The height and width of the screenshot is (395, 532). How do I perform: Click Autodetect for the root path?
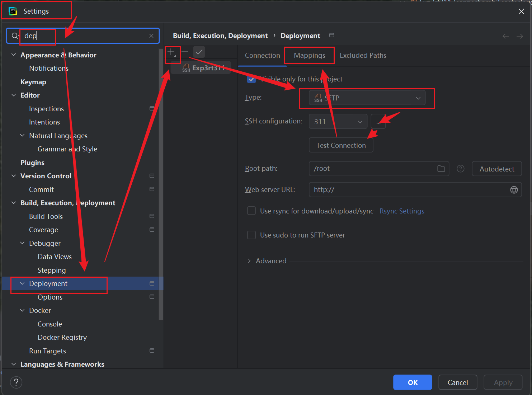coord(496,169)
